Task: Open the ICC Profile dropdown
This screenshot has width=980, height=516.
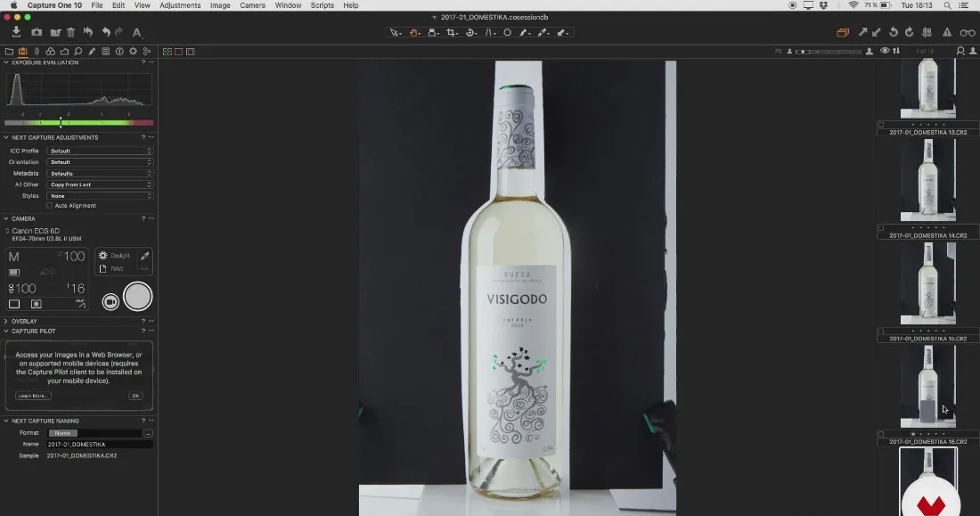Action: (x=100, y=151)
